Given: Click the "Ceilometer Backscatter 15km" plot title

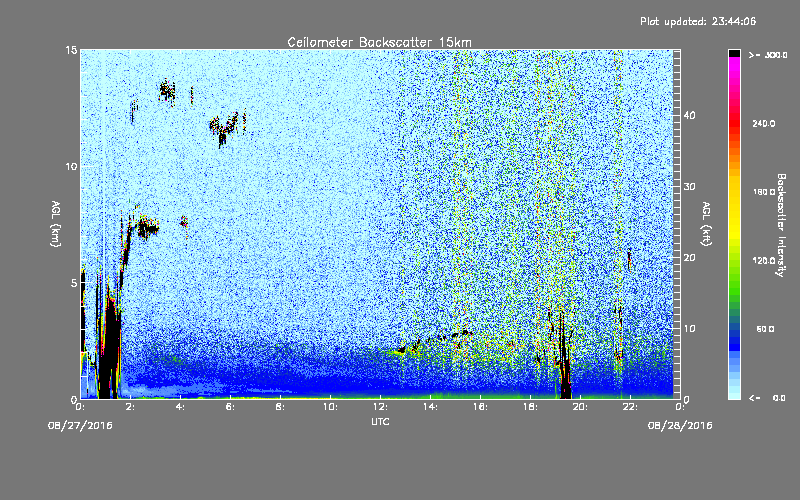Looking at the screenshot, I should (x=379, y=42).
